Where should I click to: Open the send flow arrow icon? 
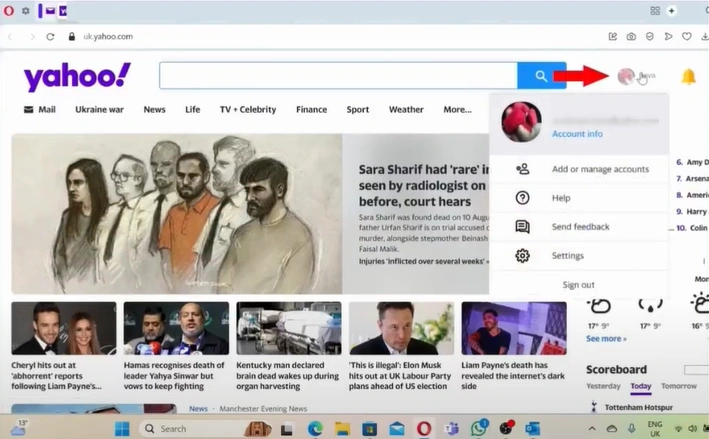pyautogui.click(x=668, y=37)
